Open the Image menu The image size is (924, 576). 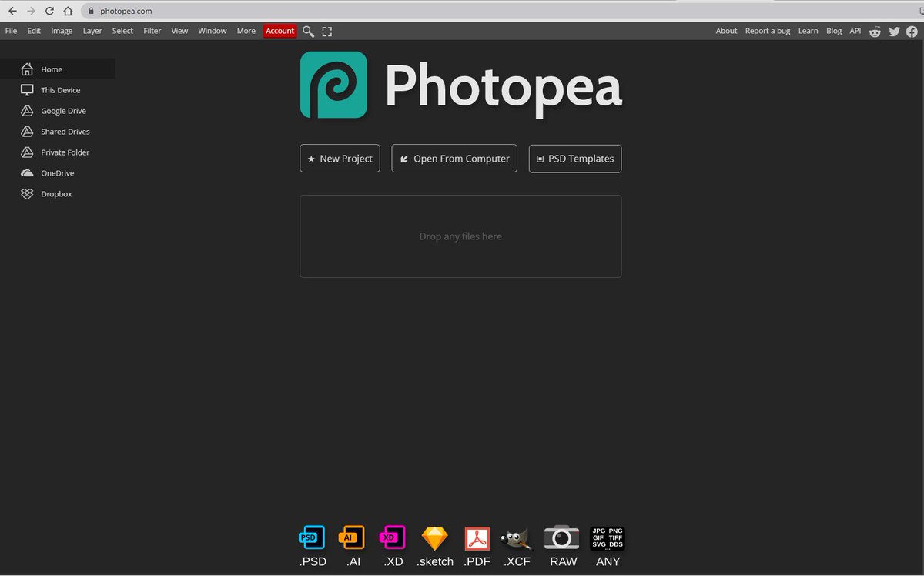[62, 31]
